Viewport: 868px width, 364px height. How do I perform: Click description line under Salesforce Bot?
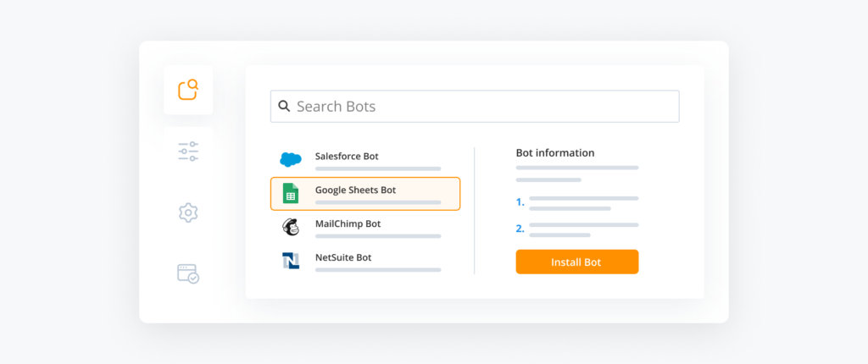[x=378, y=169]
